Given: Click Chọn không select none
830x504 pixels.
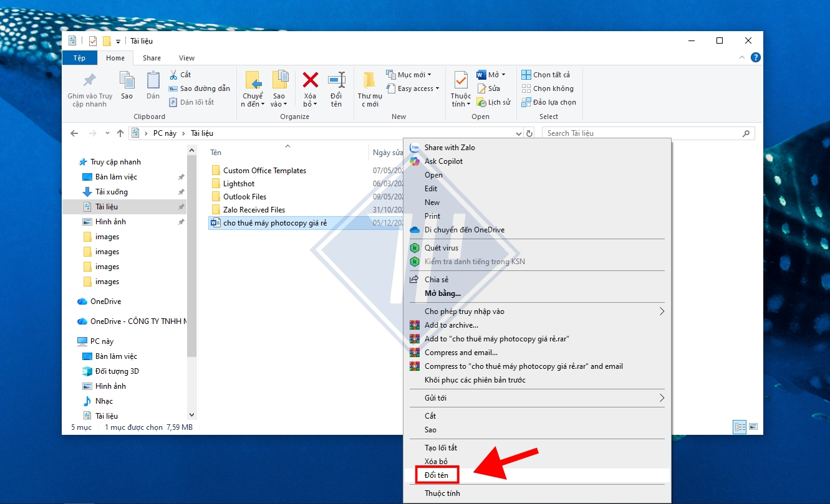Looking at the screenshot, I should [548, 88].
